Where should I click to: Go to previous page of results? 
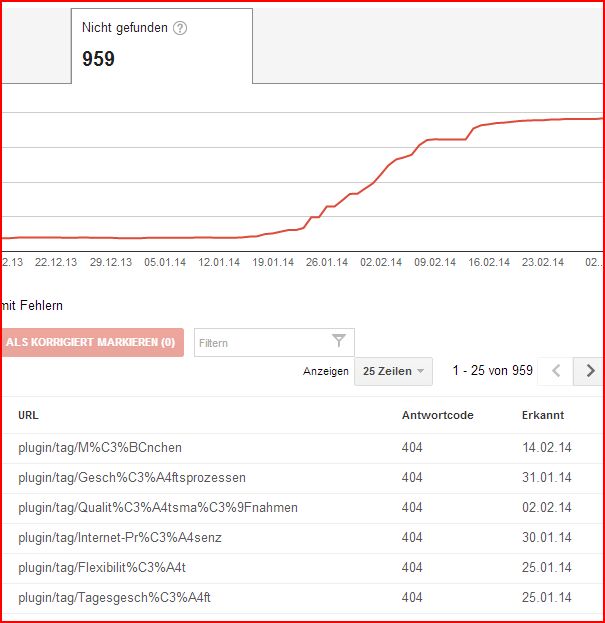557,371
